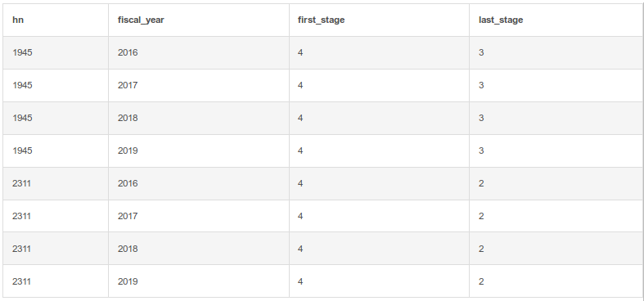The width and height of the screenshot is (644, 301).
Task: Select hn 1945 in the 2016 row
Action: coord(22,52)
